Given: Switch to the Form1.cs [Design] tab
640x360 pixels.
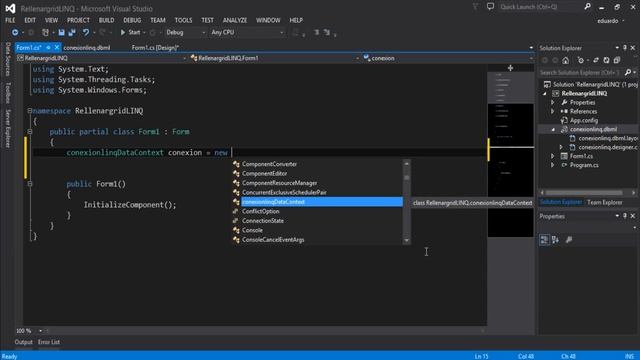Looking at the screenshot, I should 155,48.
